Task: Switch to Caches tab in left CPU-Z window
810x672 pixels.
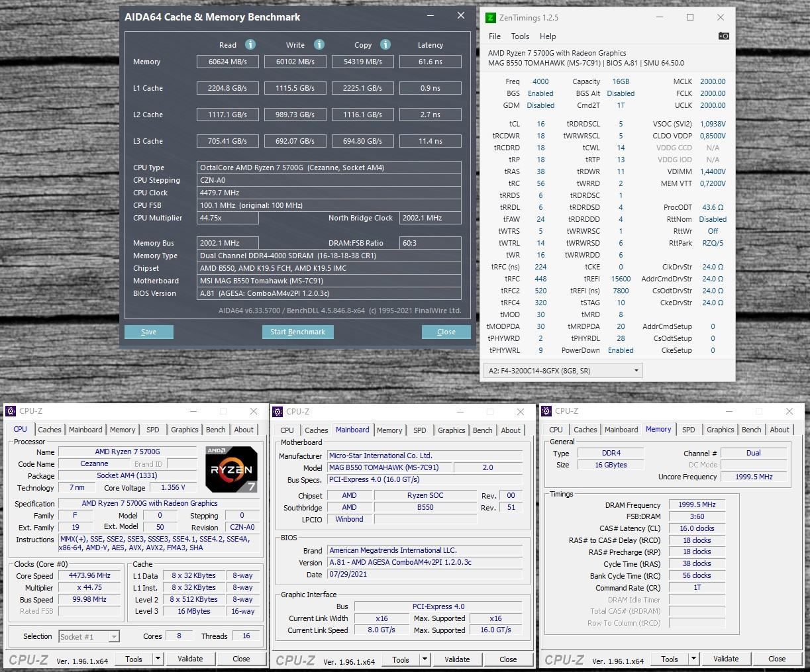Action: coord(50,430)
